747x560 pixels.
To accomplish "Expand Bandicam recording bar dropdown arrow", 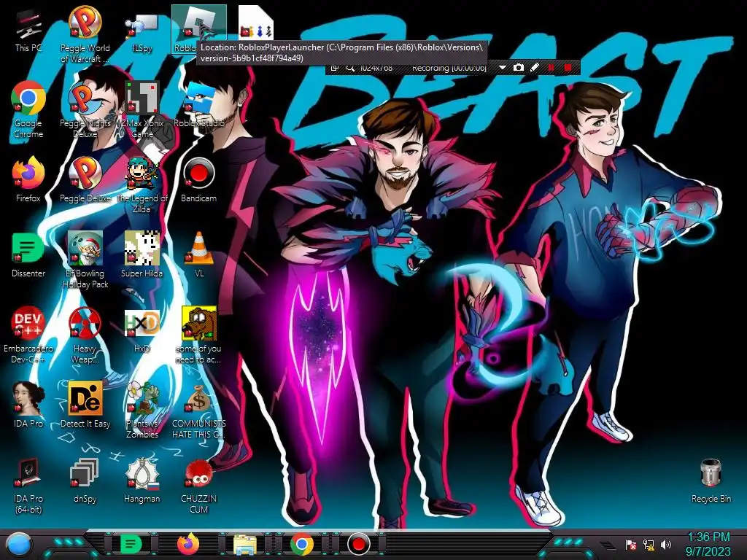I will point(502,68).
